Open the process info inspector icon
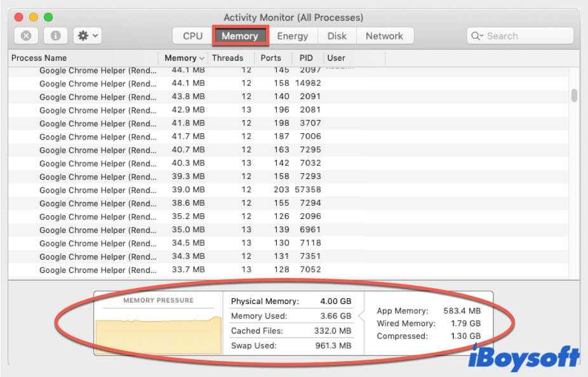The image size is (588, 377). click(55, 36)
